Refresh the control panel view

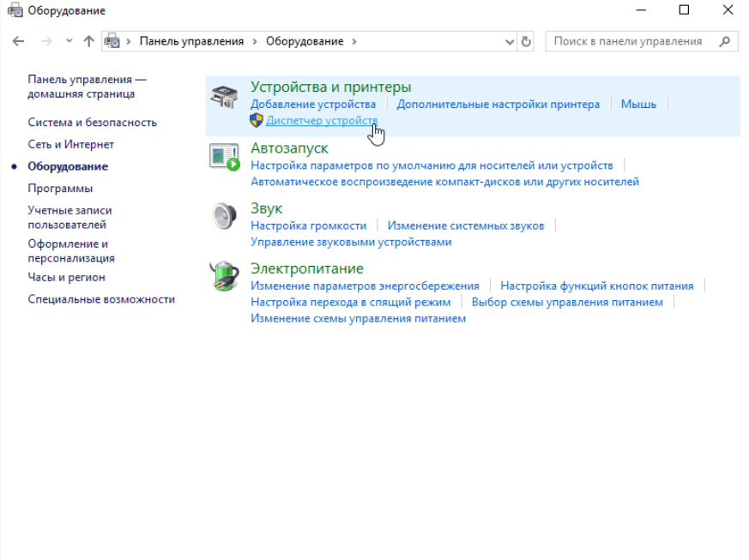[526, 41]
